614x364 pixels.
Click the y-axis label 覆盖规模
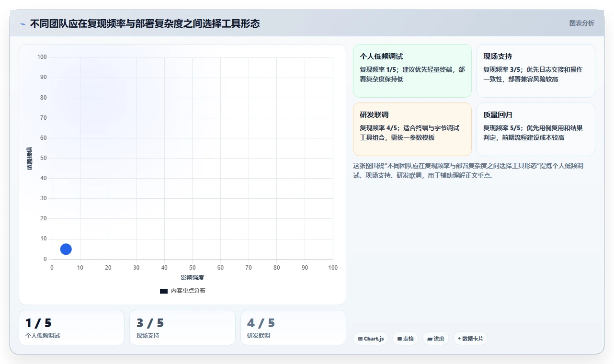coord(30,158)
